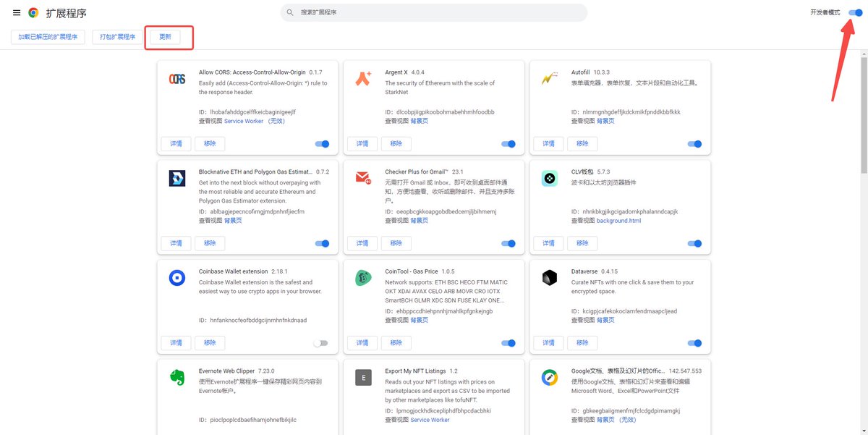Disable the CLV wallet extension
Viewport: 868px width, 435px height.
pyautogui.click(x=694, y=244)
